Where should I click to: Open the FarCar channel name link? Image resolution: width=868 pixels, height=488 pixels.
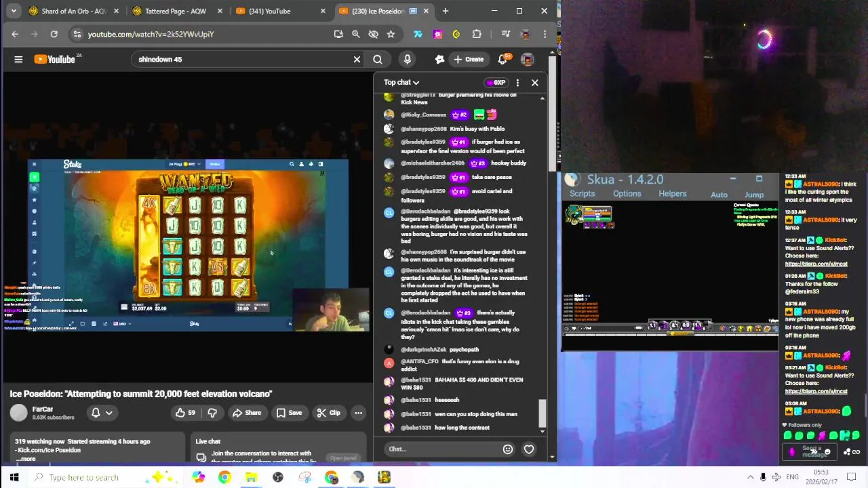pos(43,409)
